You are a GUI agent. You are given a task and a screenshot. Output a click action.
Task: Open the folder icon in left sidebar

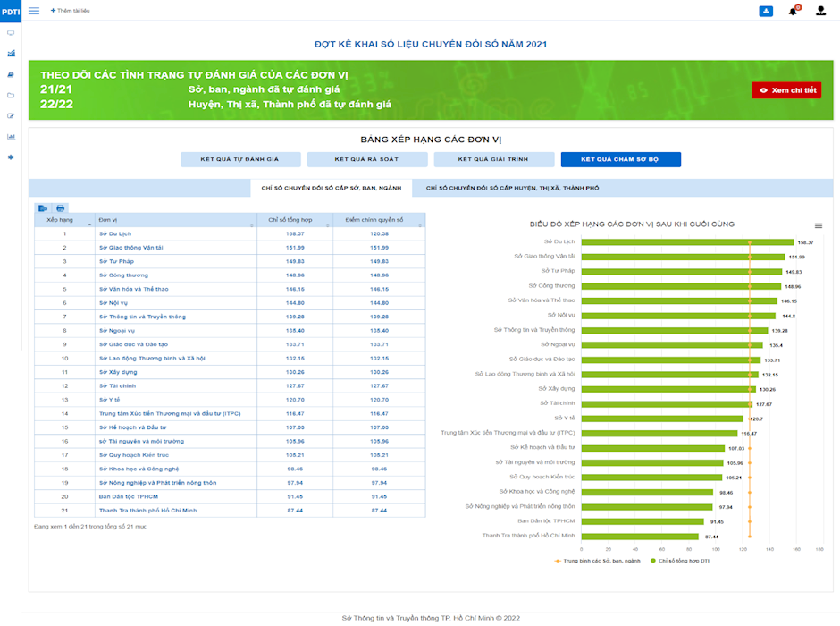[11, 96]
